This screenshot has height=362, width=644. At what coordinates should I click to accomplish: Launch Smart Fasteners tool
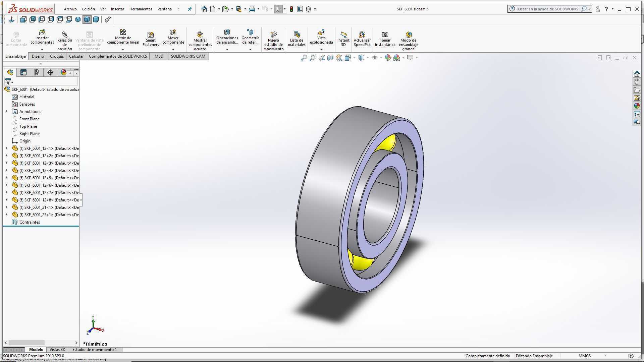click(151, 39)
